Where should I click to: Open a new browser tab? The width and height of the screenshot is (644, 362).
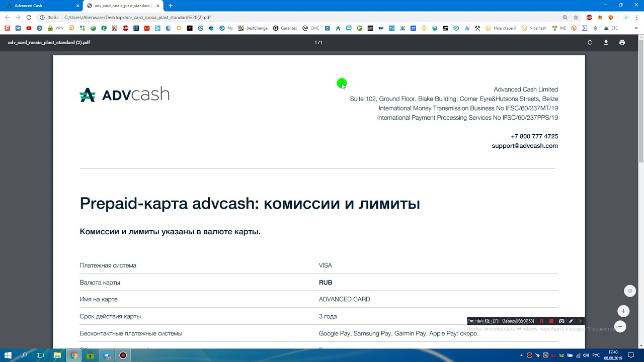pos(171,6)
